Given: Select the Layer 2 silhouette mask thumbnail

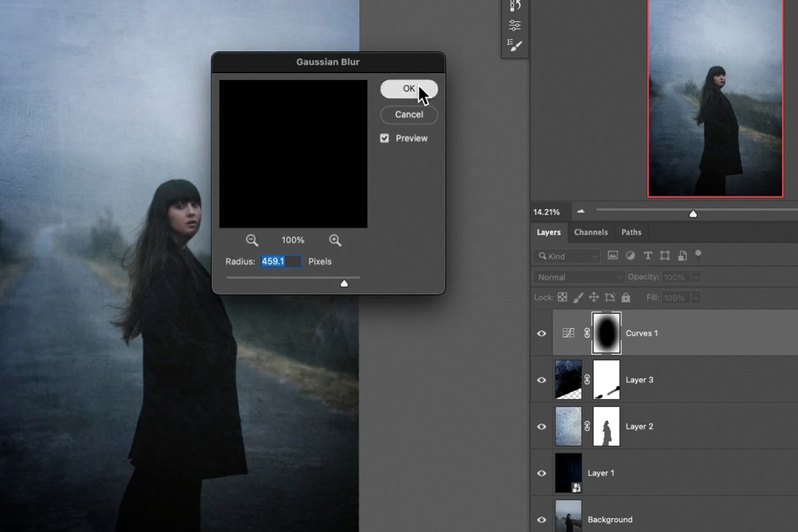Looking at the screenshot, I should coord(606,426).
